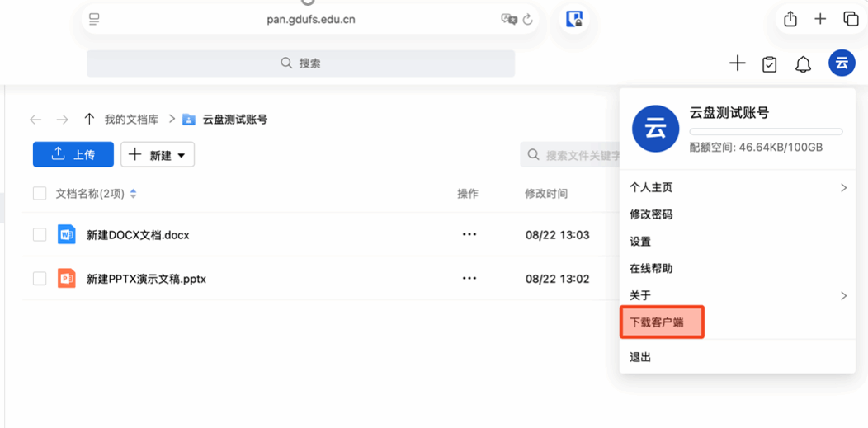
Task: Expand the 关于 submenu
Action: pos(843,296)
